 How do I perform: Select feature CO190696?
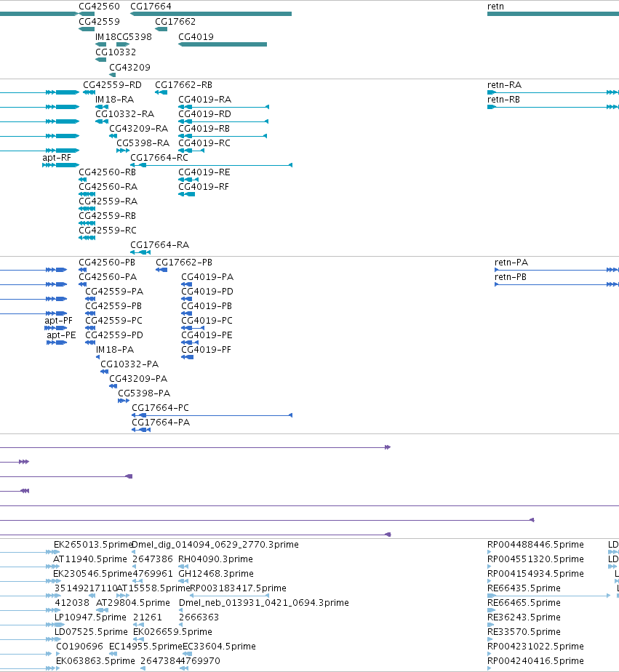click(80, 647)
